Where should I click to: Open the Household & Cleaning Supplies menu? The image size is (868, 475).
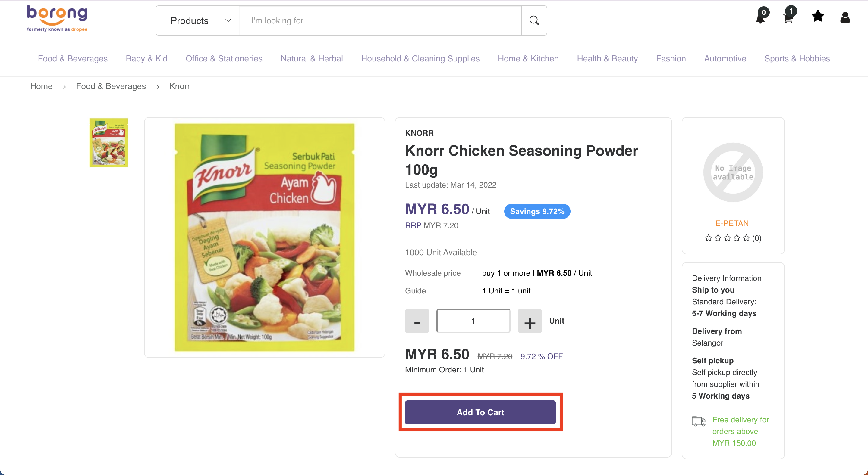point(420,59)
